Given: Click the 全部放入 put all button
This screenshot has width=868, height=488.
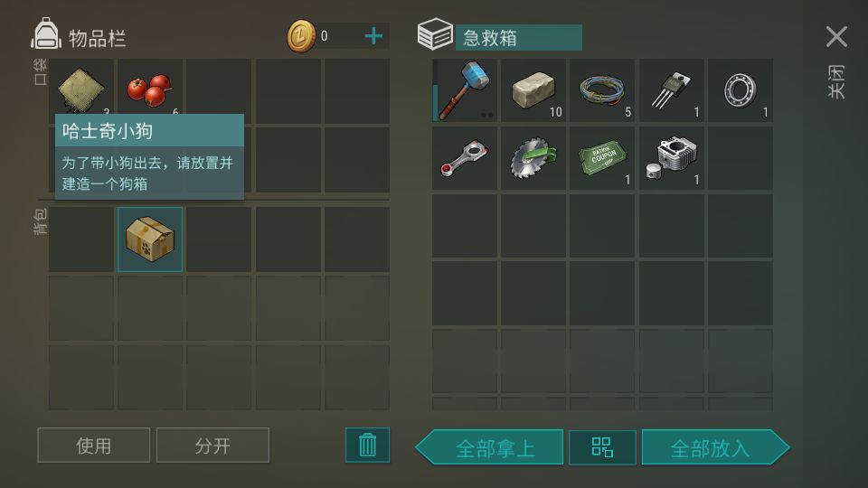Looking at the screenshot, I should pos(715,447).
